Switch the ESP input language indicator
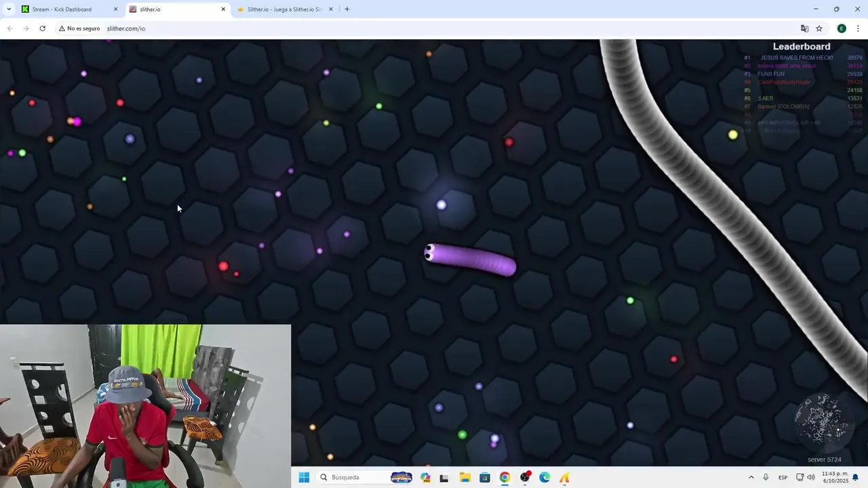This screenshot has height=488, width=868. tap(783, 477)
